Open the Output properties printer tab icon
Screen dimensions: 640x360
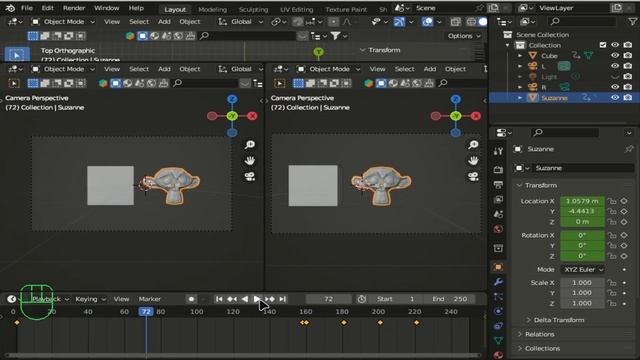[x=498, y=184]
